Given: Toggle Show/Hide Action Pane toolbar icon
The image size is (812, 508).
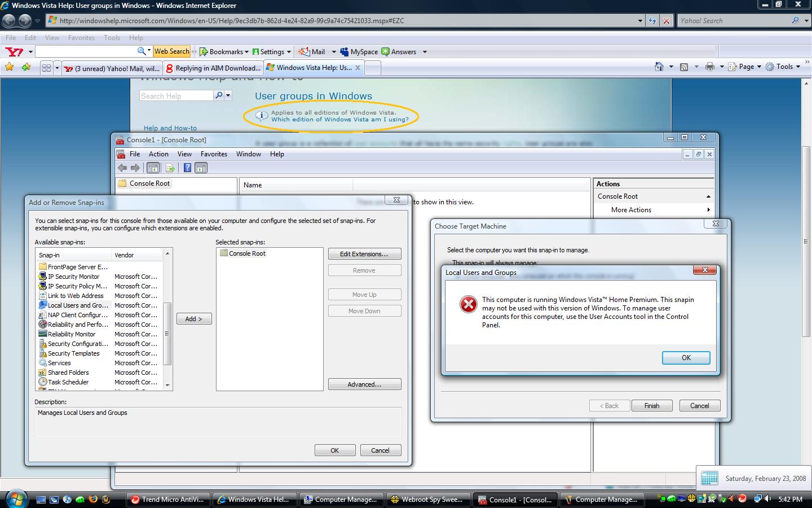Looking at the screenshot, I should click(201, 168).
